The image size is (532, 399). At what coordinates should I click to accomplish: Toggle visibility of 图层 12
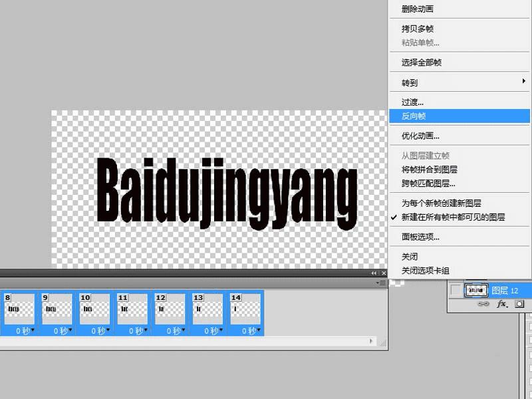456,290
